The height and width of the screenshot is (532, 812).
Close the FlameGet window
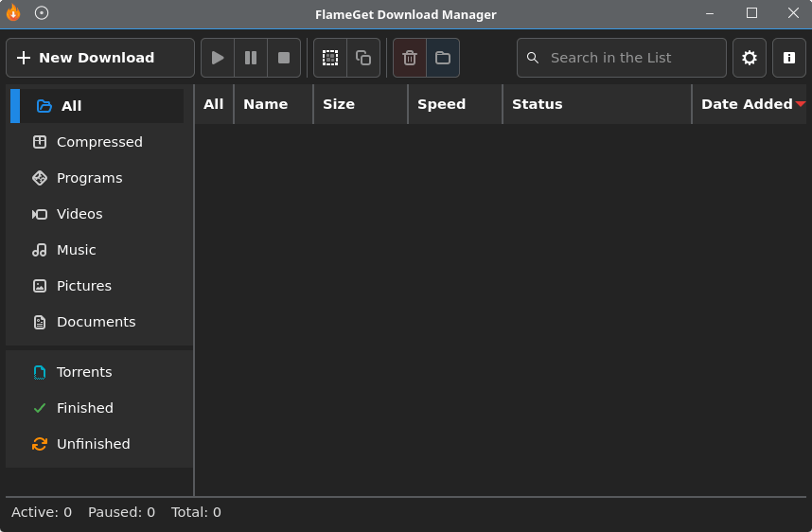tap(793, 13)
